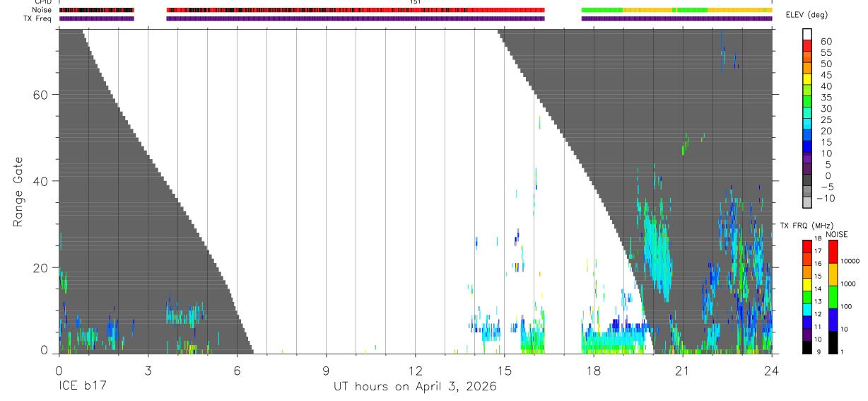Image resolution: width=868 pixels, height=401 pixels.
Task: Pick the blue 10–100 NOISE swatch
Action: coord(833,319)
